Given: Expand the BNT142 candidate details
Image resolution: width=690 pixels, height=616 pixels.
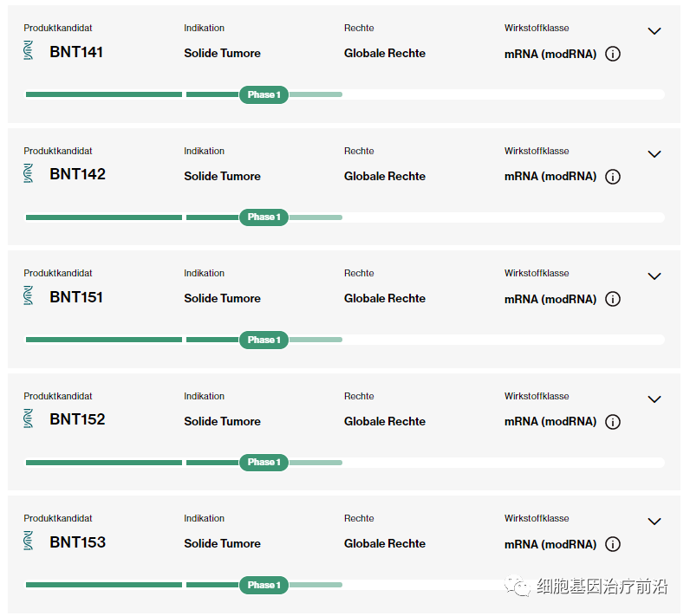Looking at the screenshot, I should (654, 154).
